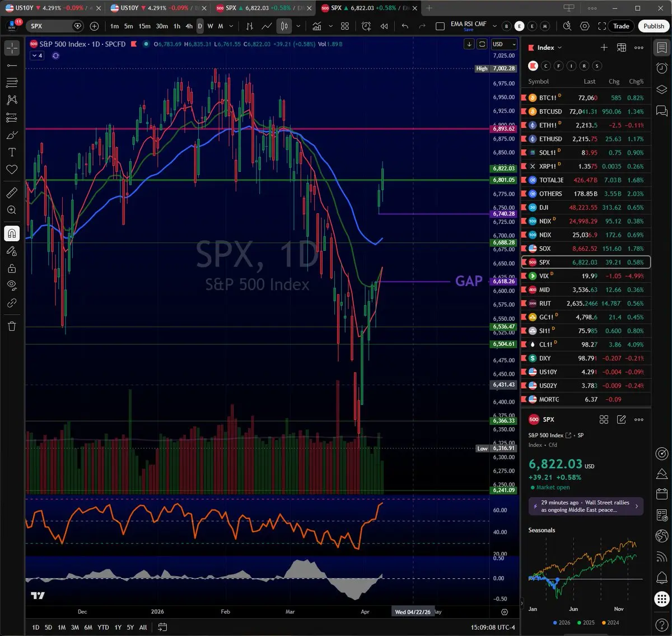Select the R filter circle in watchlist

click(x=584, y=66)
